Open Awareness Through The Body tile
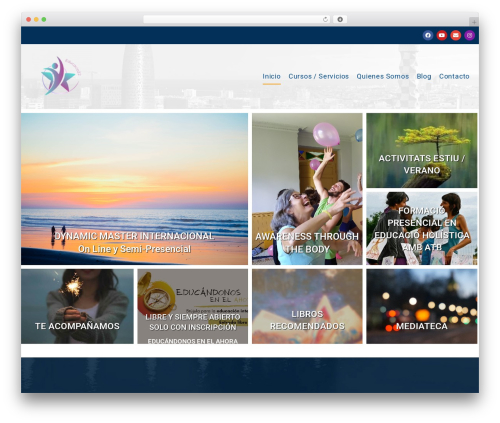 coord(307,189)
